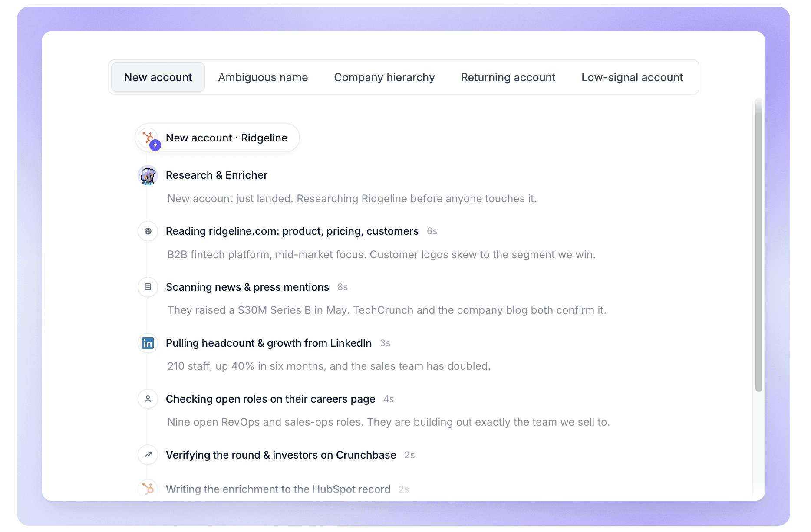Click 'Pulling headcount & growth from LinkedIn'

[x=269, y=343]
